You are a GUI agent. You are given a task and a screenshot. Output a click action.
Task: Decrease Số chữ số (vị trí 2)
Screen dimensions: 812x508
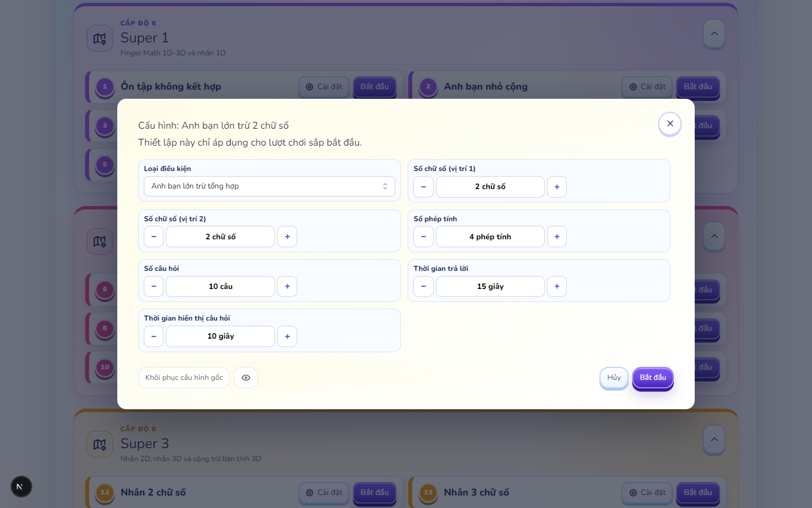click(154, 237)
